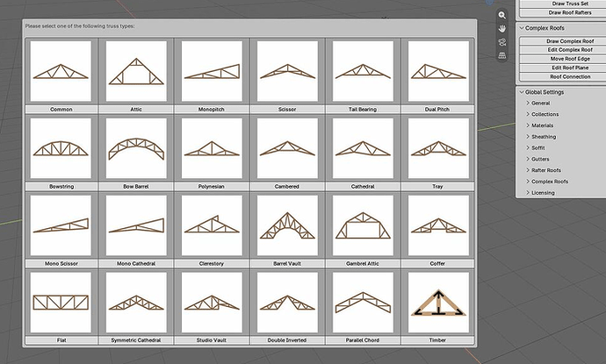This screenshot has height=364, width=606.
Task: Select the Flat truss thumbnail
Action: 61,303
